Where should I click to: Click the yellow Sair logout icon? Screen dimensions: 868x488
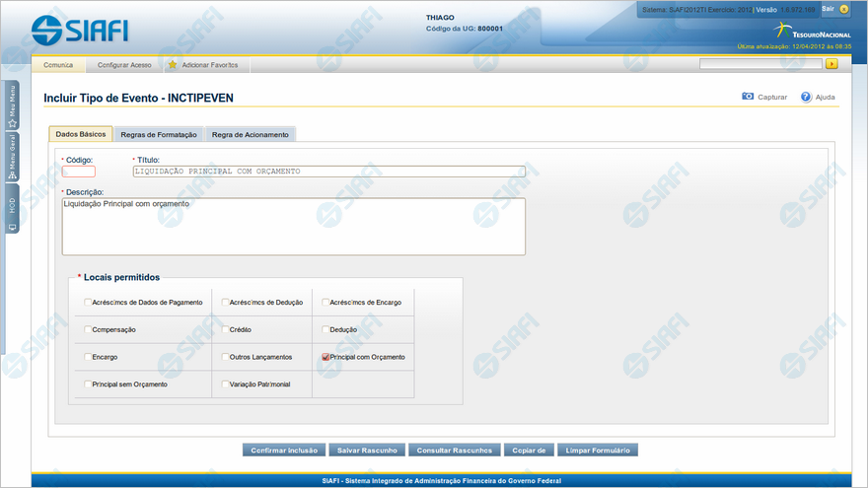843,9
